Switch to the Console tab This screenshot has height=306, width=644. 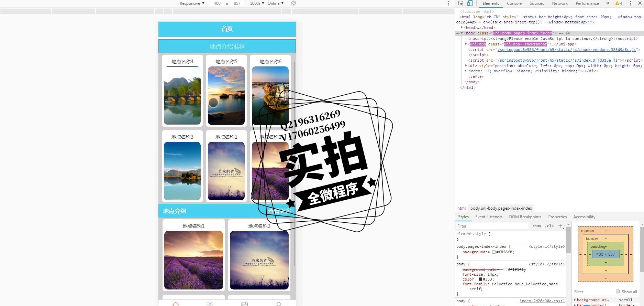pos(514,3)
